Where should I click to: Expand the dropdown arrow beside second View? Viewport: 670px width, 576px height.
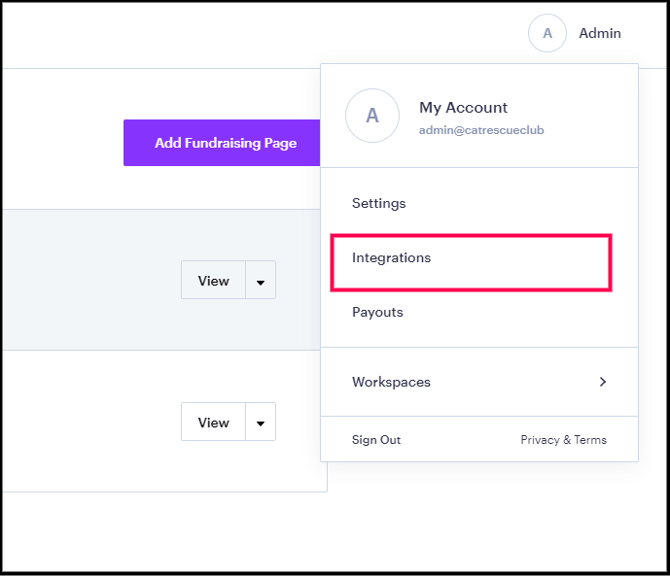click(260, 423)
